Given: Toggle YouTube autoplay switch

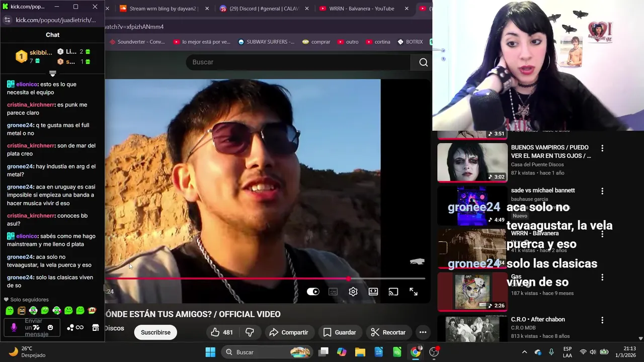Looking at the screenshot, I should coord(313,292).
